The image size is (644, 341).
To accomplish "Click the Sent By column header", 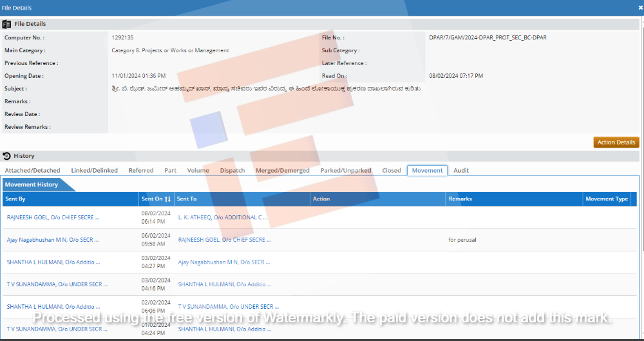I will tap(15, 199).
